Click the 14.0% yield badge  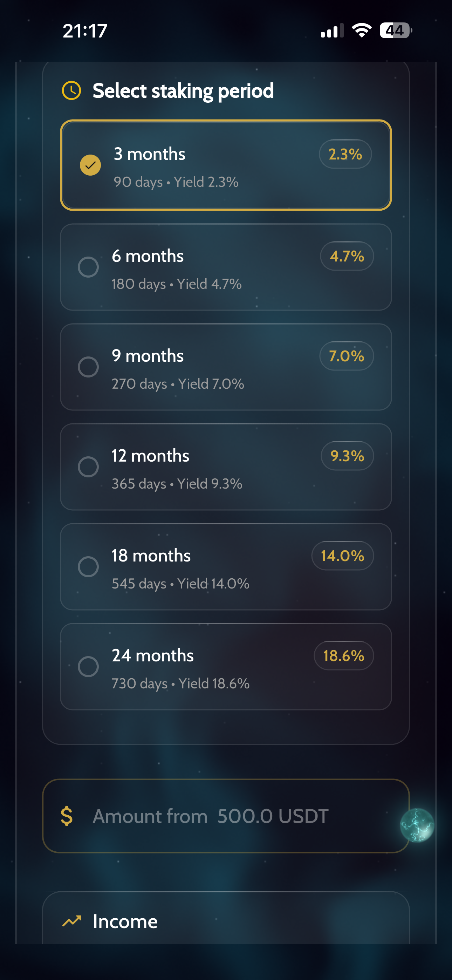click(342, 556)
